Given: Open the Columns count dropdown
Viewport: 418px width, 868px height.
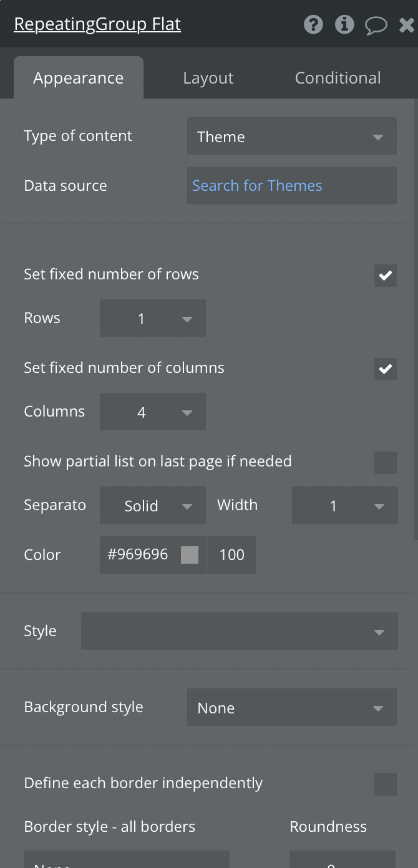Looking at the screenshot, I should coord(152,412).
